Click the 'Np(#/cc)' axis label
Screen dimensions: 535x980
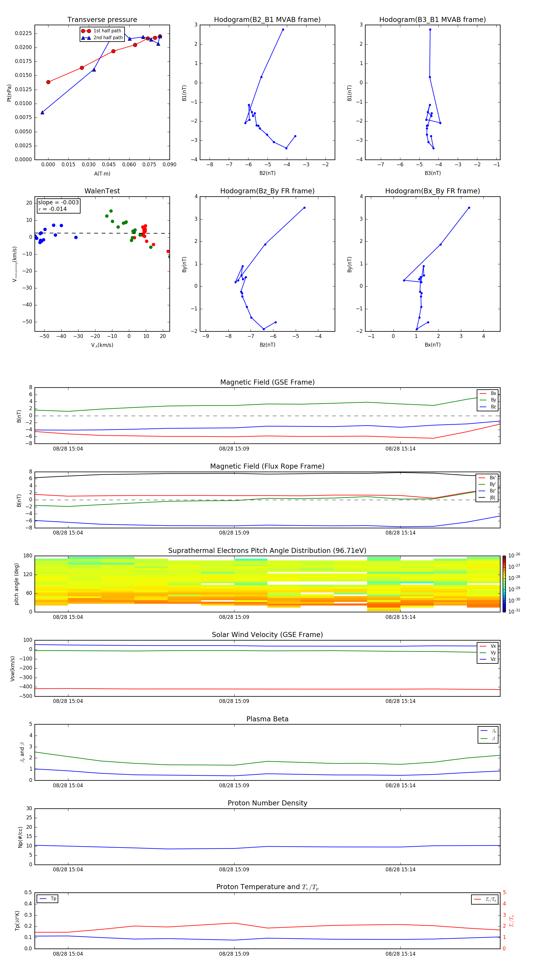(20, 837)
